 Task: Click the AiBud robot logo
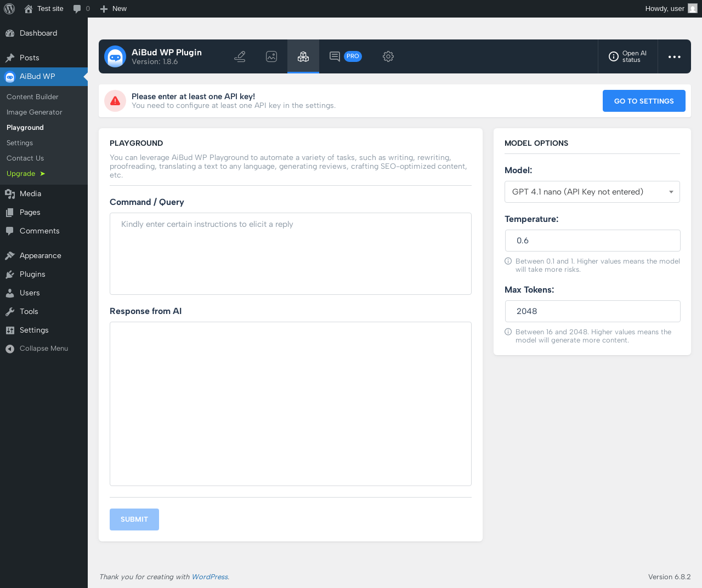[115, 56]
